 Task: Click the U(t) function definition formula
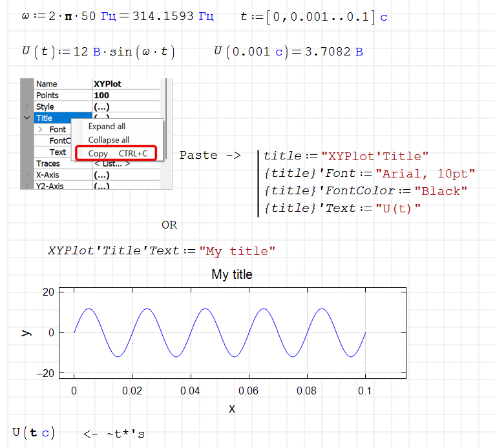click(98, 52)
